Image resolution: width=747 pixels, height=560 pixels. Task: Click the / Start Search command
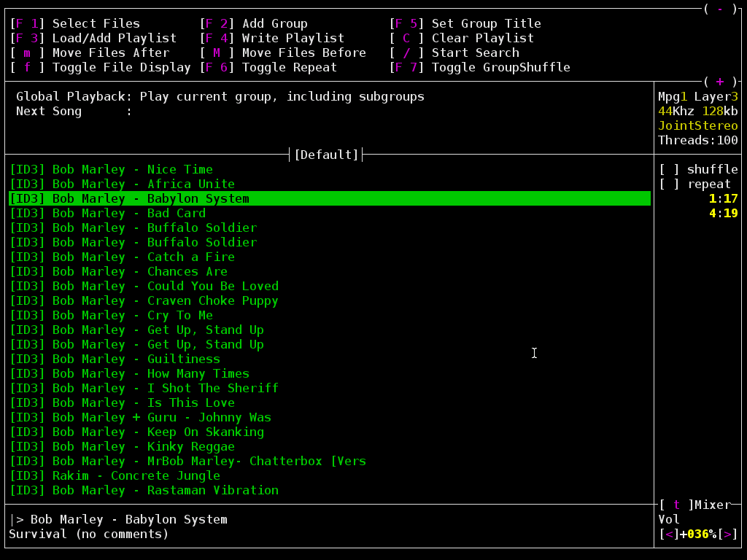click(454, 52)
